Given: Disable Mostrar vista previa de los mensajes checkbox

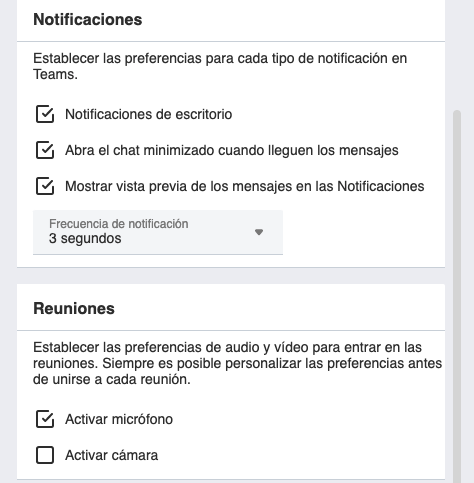Looking at the screenshot, I should point(45,186).
